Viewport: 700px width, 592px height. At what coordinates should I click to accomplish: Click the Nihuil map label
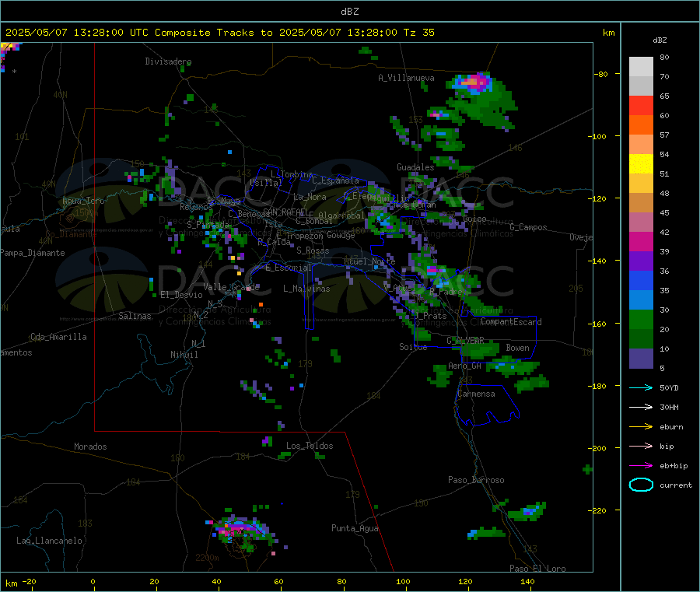pyautogui.click(x=184, y=355)
